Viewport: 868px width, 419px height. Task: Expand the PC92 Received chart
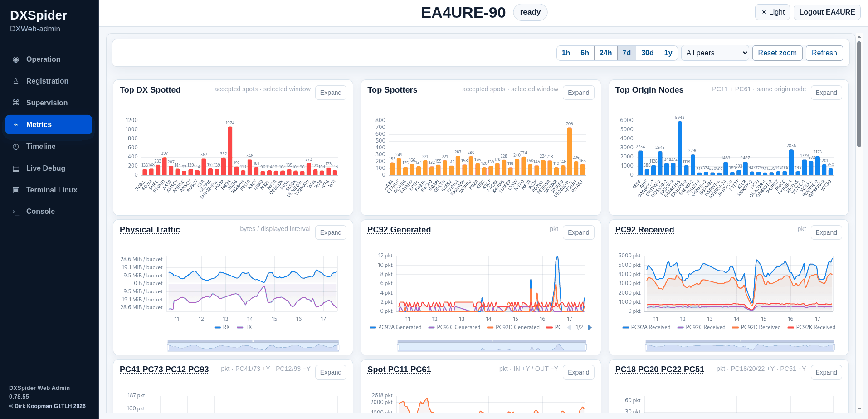tap(826, 232)
